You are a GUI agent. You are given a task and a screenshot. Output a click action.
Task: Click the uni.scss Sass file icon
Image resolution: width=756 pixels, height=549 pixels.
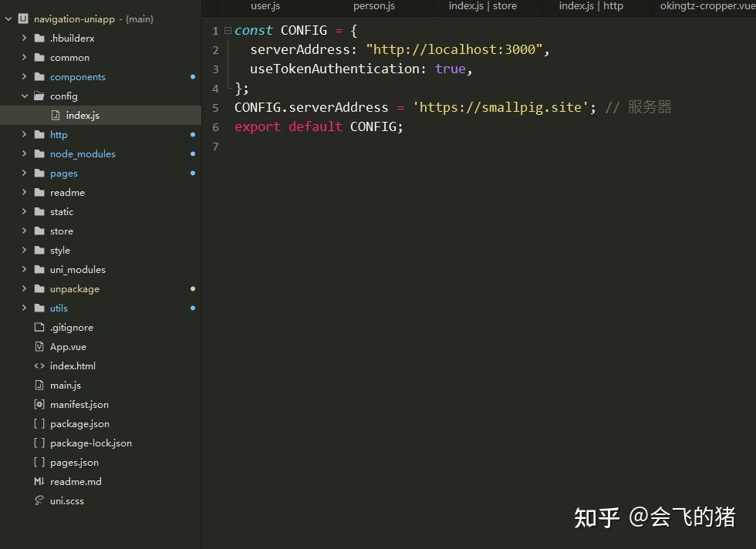pyautogui.click(x=39, y=500)
